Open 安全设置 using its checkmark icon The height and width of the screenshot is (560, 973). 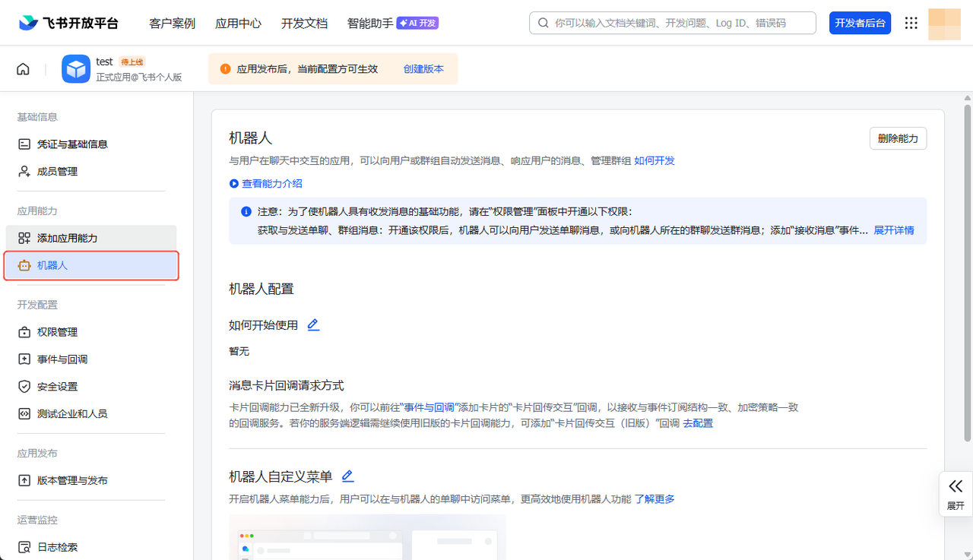coord(24,386)
